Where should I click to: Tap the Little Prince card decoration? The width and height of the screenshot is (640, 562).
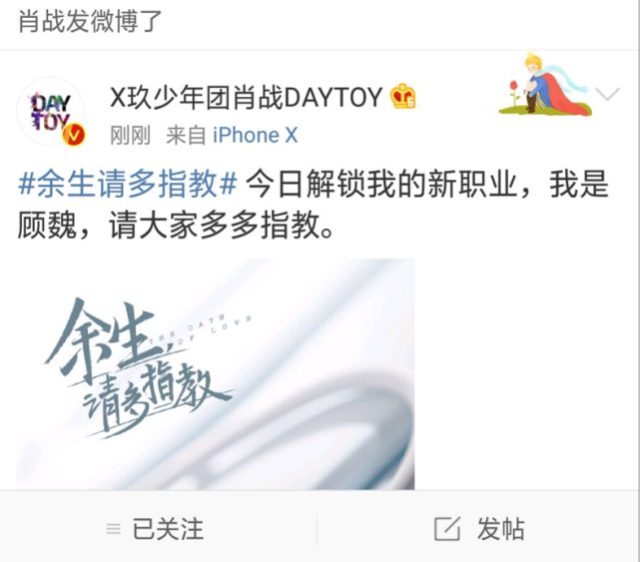point(544,84)
